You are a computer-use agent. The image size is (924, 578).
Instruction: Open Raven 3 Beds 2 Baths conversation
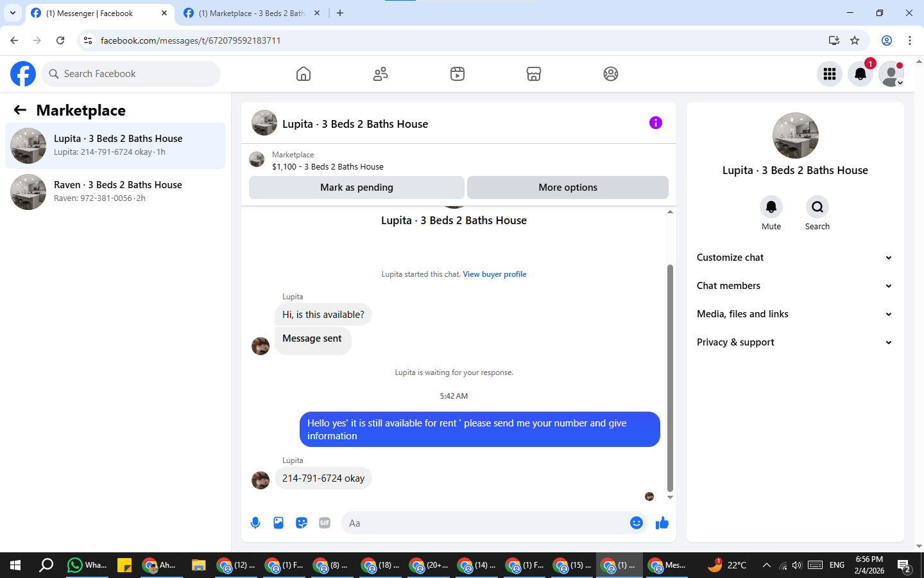pyautogui.click(x=116, y=192)
